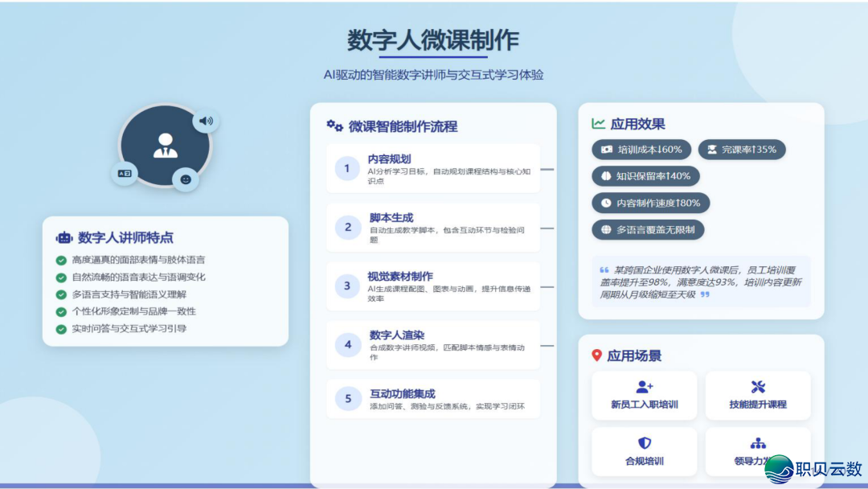Click the green check beside 实时问答与交互式学习引导
Image resolution: width=868 pixels, height=489 pixels.
(x=61, y=328)
